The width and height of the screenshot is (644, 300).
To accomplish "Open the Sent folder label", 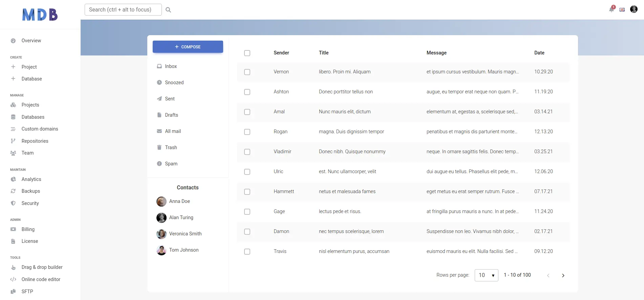I will [x=170, y=99].
